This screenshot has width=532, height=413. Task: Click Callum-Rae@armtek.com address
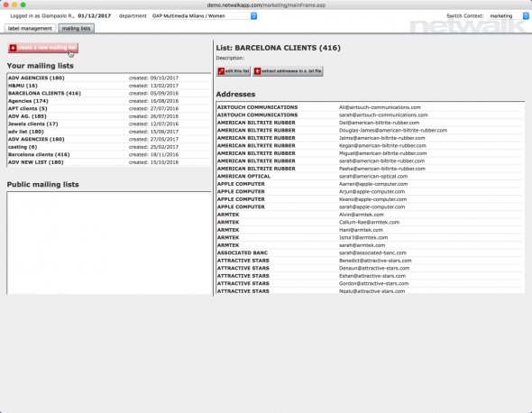[x=369, y=222]
